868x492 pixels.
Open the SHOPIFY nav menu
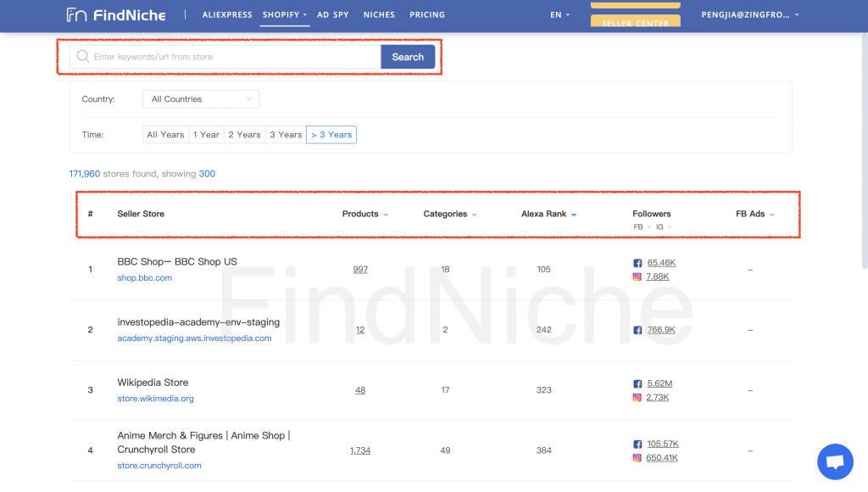(x=285, y=15)
